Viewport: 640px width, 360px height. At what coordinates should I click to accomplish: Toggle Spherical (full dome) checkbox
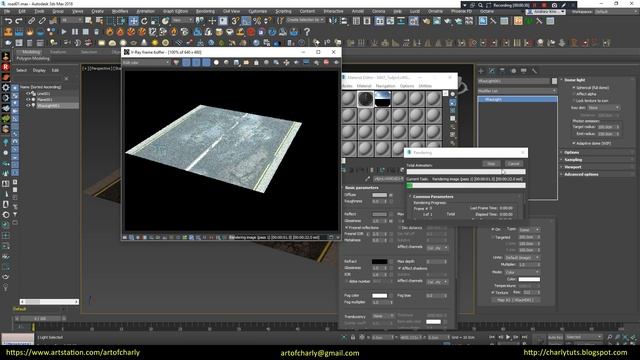[x=574, y=88]
